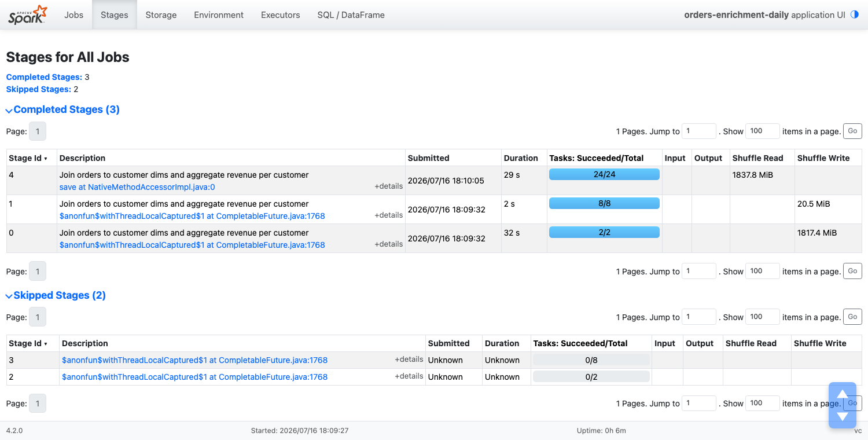Open stage 1 CompletableFuture.java:1768 link
Screen dimensions: 868x440
click(x=192, y=216)
